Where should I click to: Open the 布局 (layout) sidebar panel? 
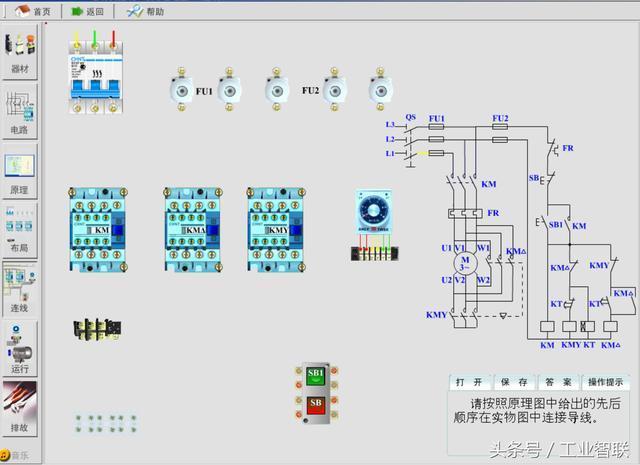pyautogui.click(x=20, y=230)
